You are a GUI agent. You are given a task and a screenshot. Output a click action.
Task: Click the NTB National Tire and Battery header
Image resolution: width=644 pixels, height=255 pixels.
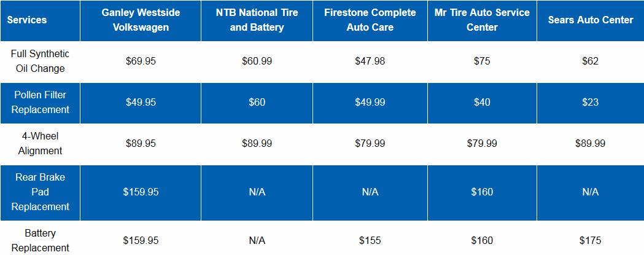(x=257, y=20)
